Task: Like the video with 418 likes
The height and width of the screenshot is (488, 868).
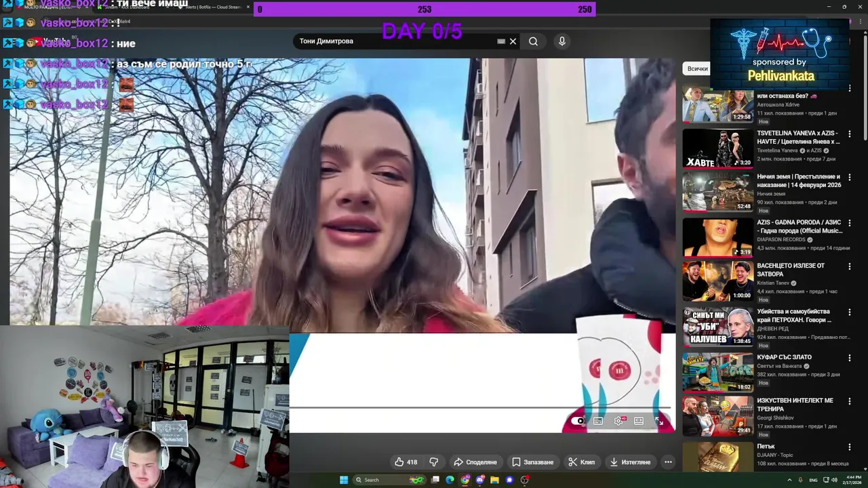Action: [406, 462]
